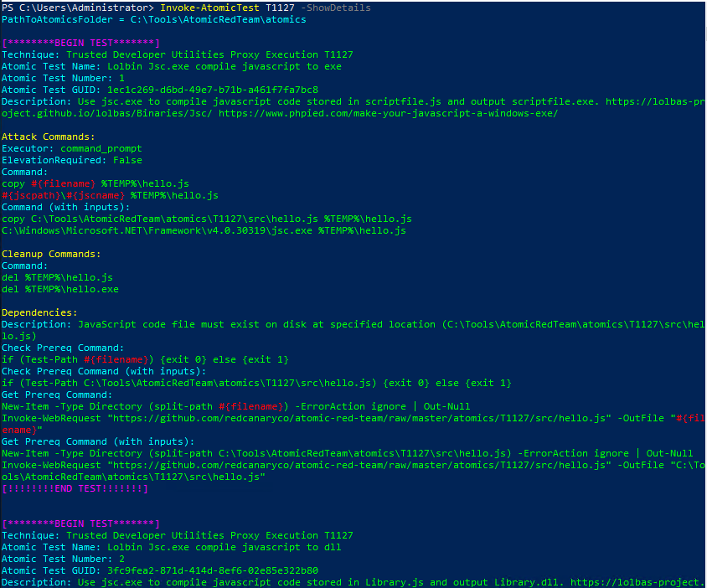Click 'ElevationRequired: False' line
The height and width of the screenshot is (588, 707).
click(x=72, y=160)
